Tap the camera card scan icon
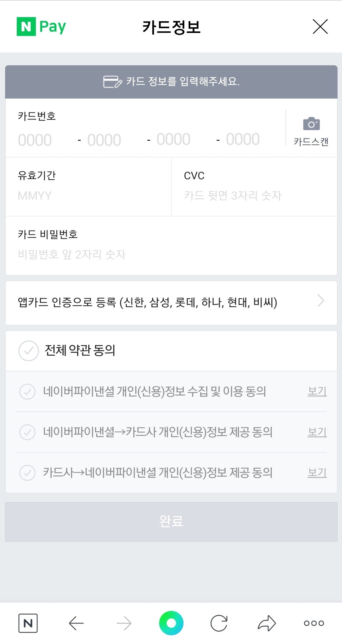This screenshot has height=644, width=342. click(311, 124)
